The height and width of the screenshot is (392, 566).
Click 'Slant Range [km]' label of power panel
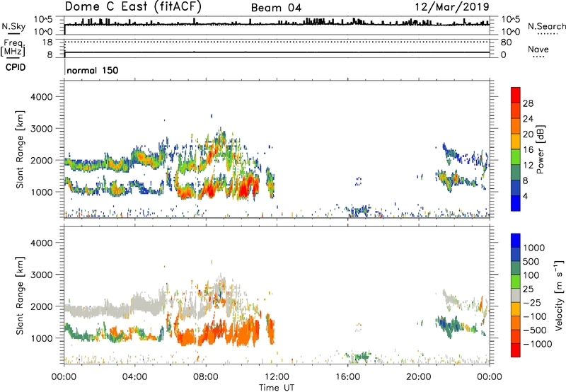click(20, 149)
